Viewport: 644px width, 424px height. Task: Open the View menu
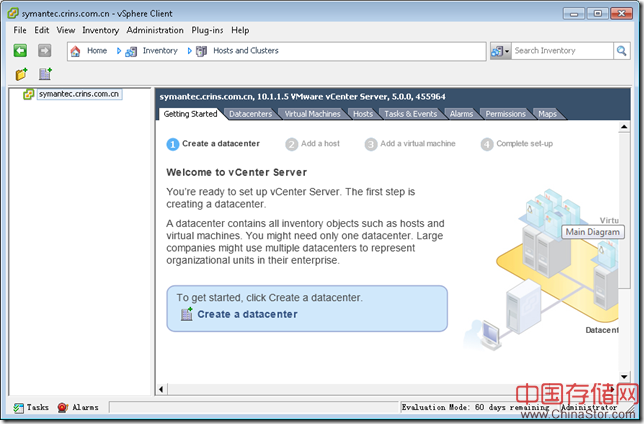tap(66, 30)
